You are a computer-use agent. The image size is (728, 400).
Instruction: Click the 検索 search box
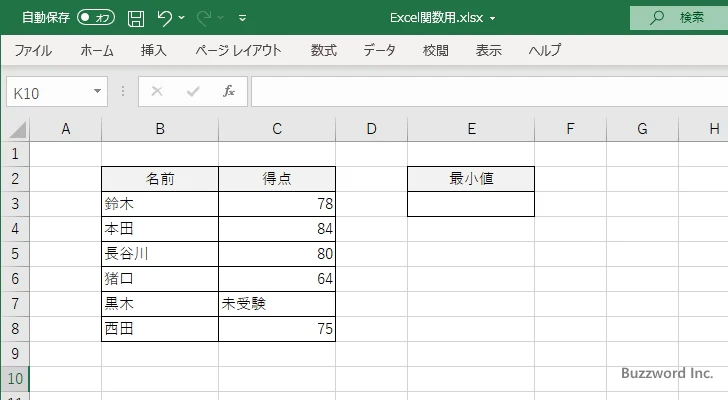coord(679,18)
